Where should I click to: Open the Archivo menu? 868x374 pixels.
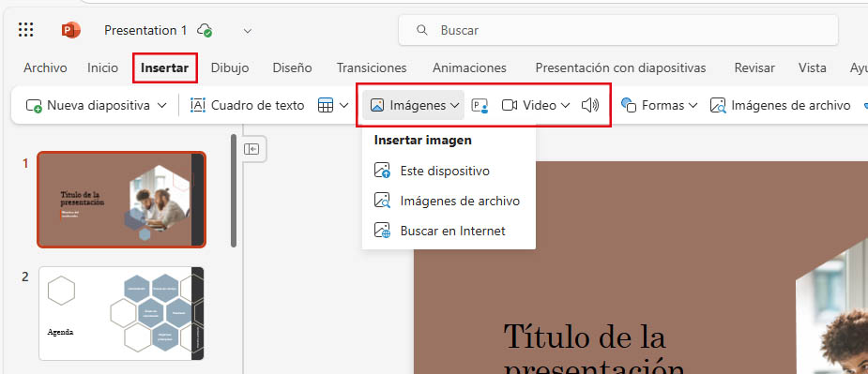(x=45, y=68)
